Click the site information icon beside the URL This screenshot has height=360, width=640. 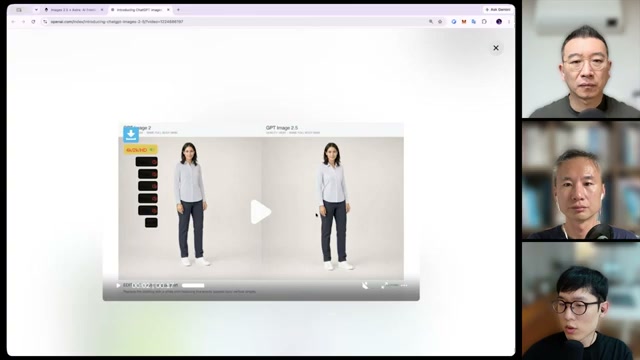pos(45,22)
